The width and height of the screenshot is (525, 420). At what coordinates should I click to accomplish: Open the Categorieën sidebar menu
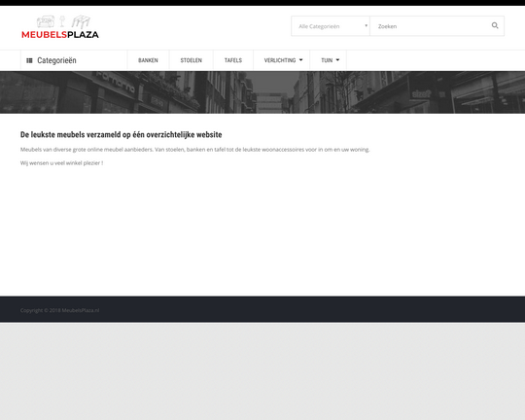click(x=74, y=60)
